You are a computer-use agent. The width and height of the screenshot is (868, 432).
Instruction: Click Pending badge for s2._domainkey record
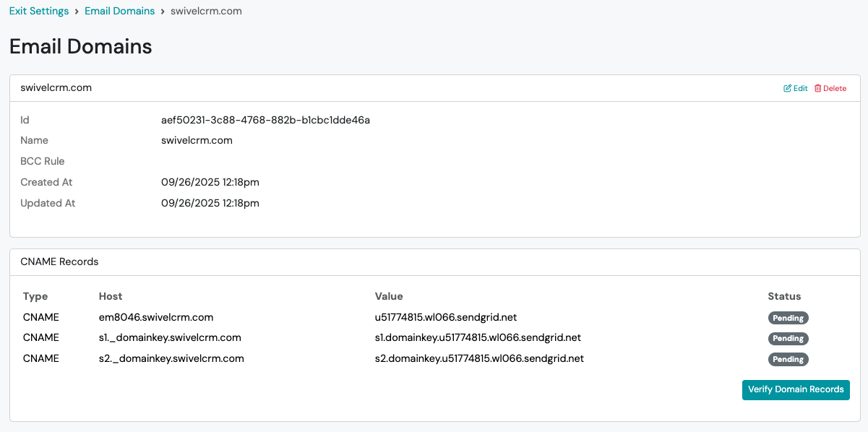click(x=788, y=359)
